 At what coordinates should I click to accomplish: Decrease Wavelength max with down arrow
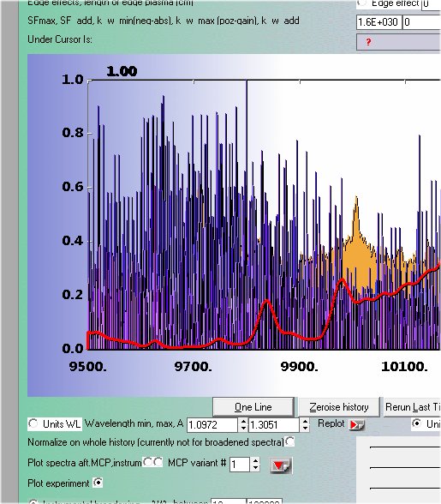pos(306,429)
